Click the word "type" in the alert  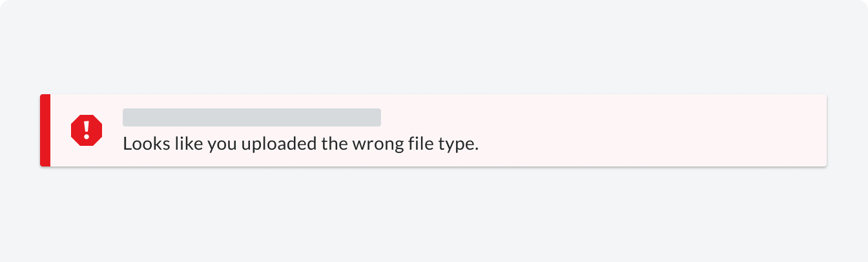[451, 145]
